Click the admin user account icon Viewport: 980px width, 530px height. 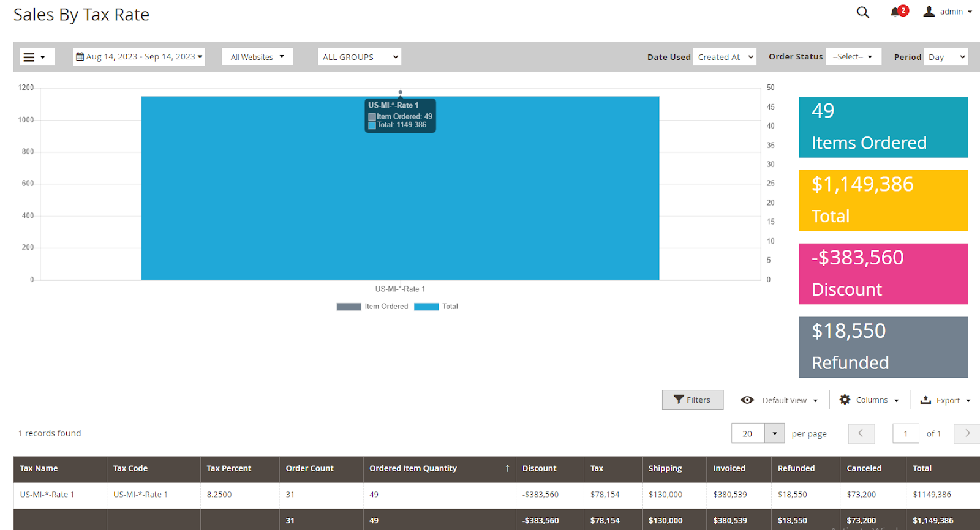[x=929, y=12]
